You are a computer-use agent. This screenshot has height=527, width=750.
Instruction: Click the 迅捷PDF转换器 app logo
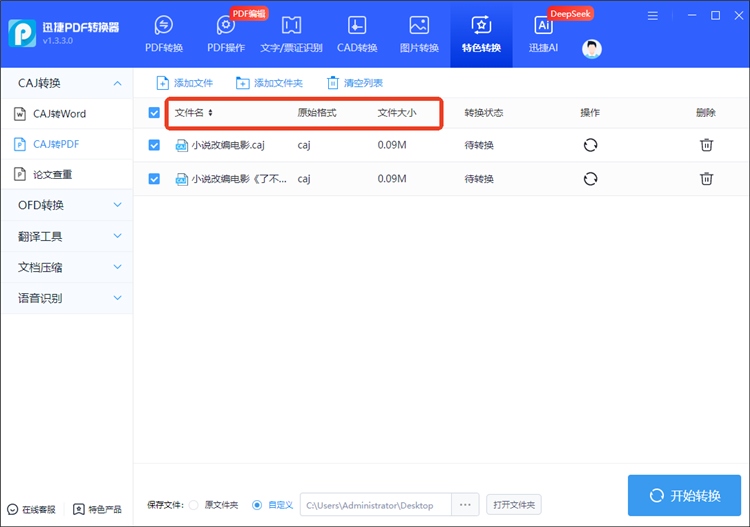[x=22, y=33]
